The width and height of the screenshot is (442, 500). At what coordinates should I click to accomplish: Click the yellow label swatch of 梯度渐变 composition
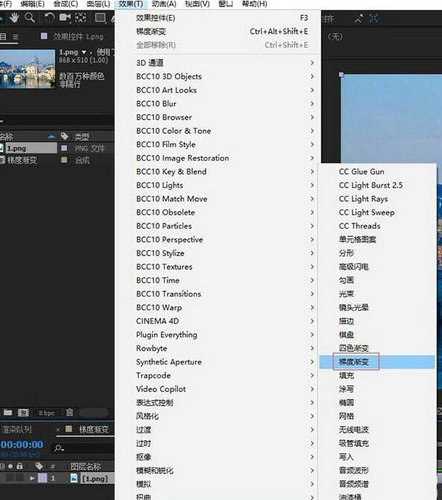pos(64,160)
